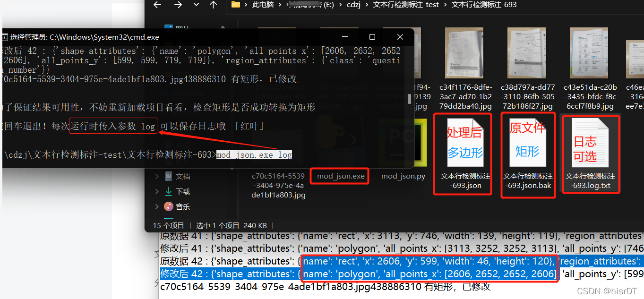Select 文本行检测标注-693.json.bak file name

pos(528,180)
